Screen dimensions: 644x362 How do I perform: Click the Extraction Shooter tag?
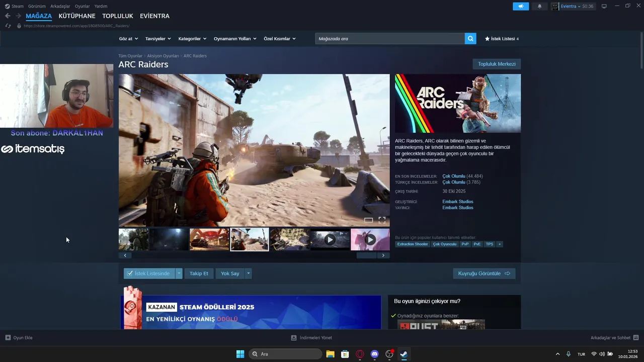[x=413, y=244]
